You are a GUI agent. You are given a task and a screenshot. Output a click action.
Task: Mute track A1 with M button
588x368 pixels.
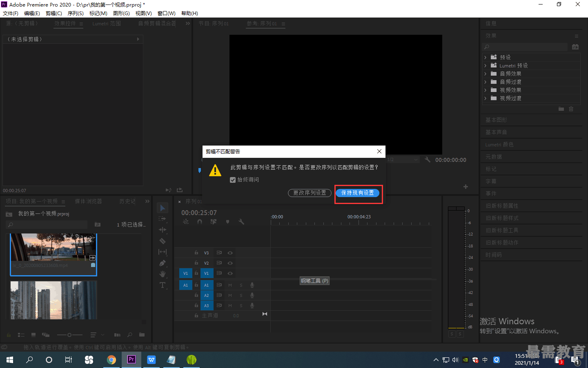(230, 285)
